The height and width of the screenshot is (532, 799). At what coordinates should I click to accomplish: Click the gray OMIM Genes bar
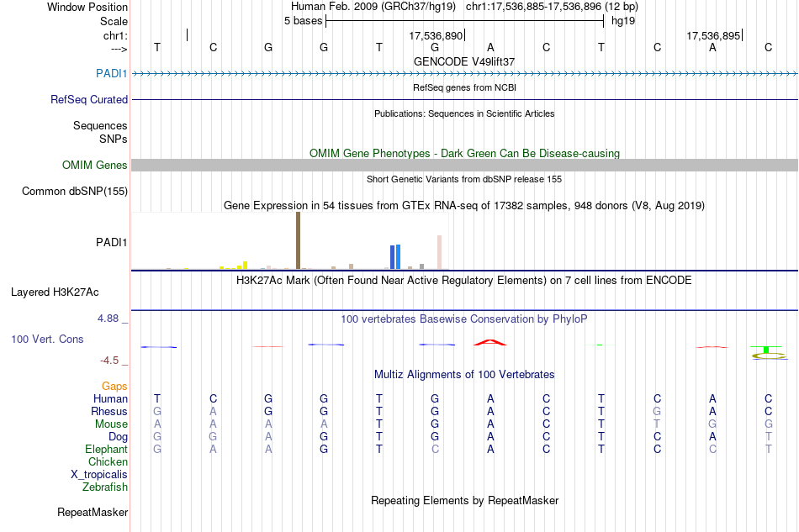[x=464, y=165]
